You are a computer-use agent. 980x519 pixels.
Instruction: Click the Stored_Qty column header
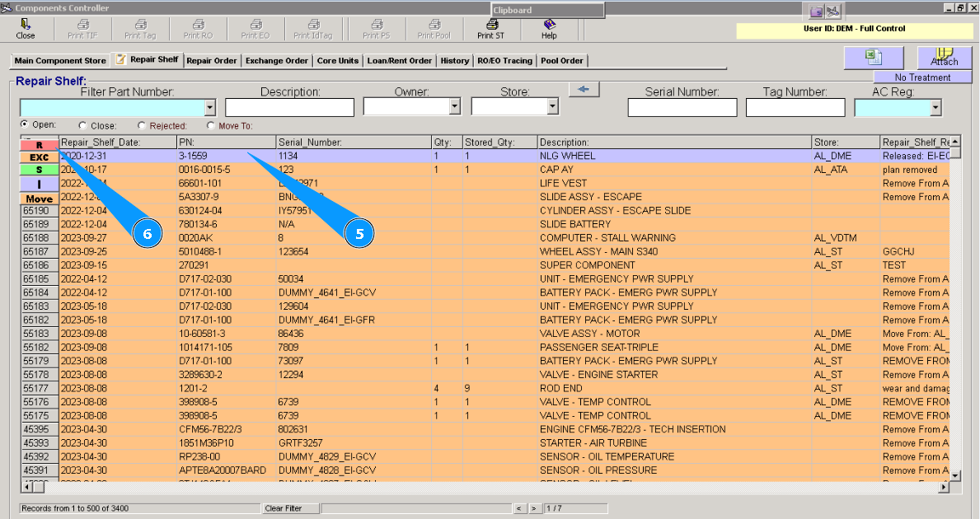click(500, 143)
